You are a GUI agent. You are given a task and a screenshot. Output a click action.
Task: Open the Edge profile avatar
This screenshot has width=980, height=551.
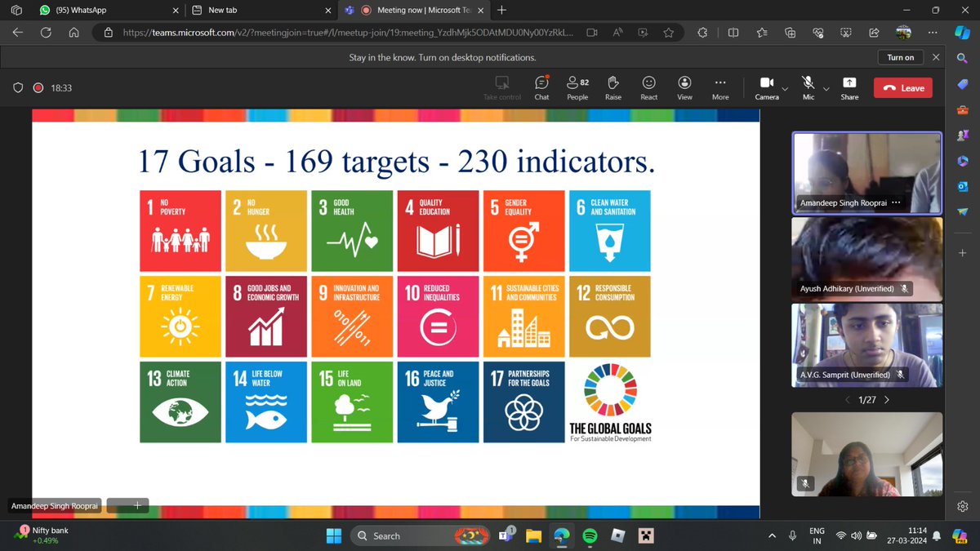903,33
